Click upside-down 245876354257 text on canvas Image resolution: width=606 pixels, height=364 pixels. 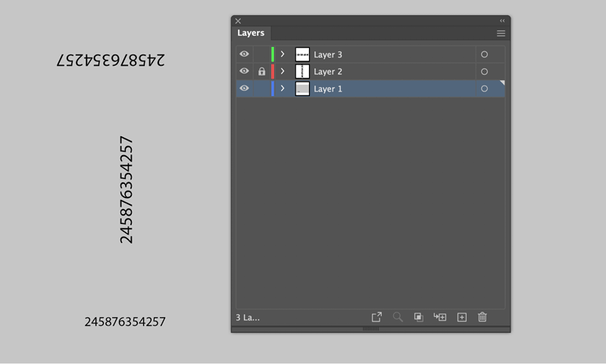point(111,60)
